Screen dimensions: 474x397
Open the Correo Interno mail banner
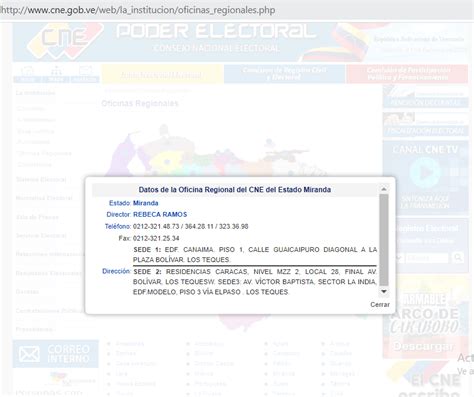click(x=56, y=354)
